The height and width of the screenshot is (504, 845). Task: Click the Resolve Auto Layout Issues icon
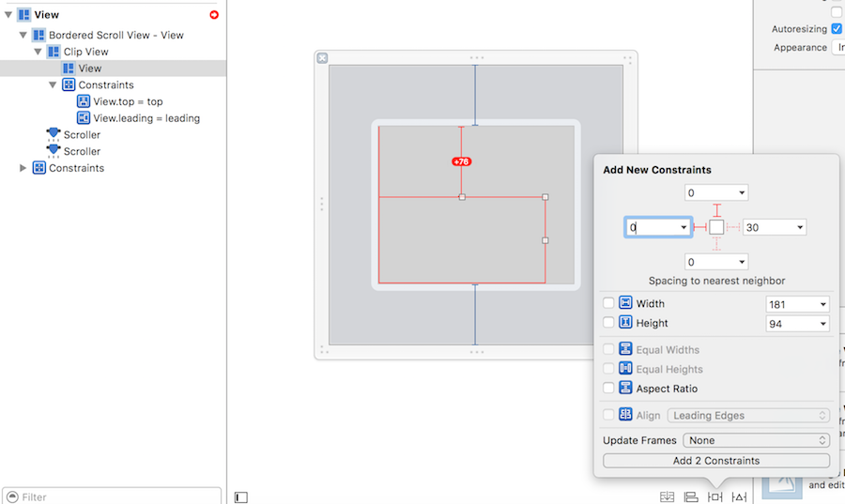[x=740, y=496]
